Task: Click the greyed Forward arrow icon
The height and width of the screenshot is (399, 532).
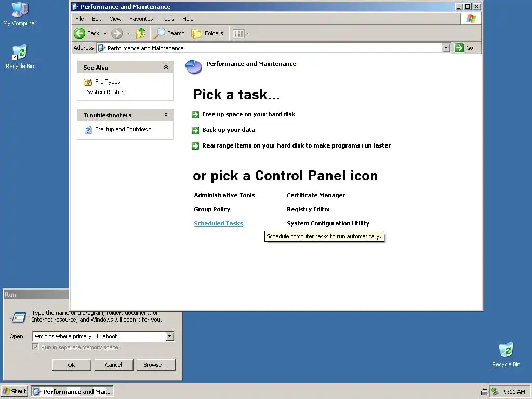Action: point(117,33)
